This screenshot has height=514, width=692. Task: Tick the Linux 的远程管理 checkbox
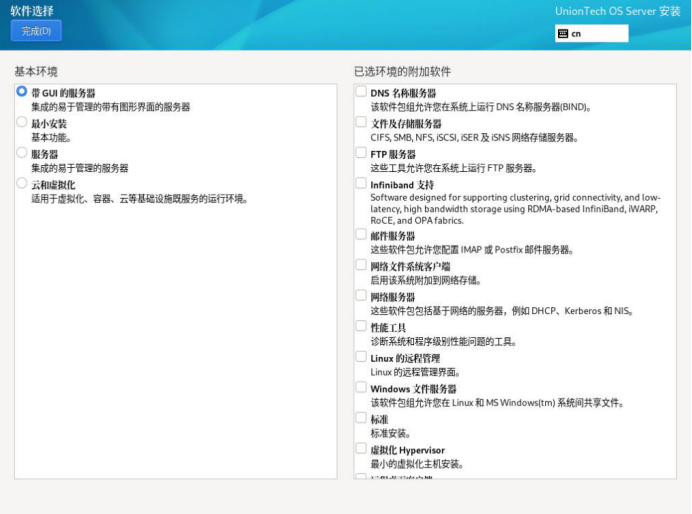tap(361, 356)
